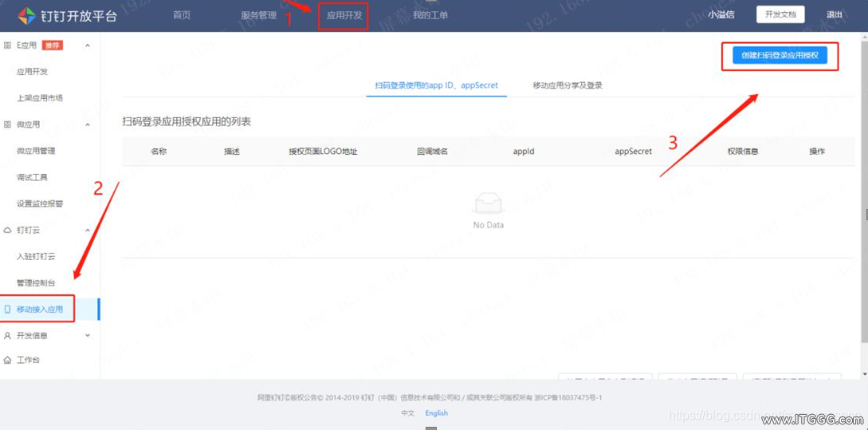Open 入驻钉钉云 in the sidebar
Screen dimensions: 868x430
[36, 257]
